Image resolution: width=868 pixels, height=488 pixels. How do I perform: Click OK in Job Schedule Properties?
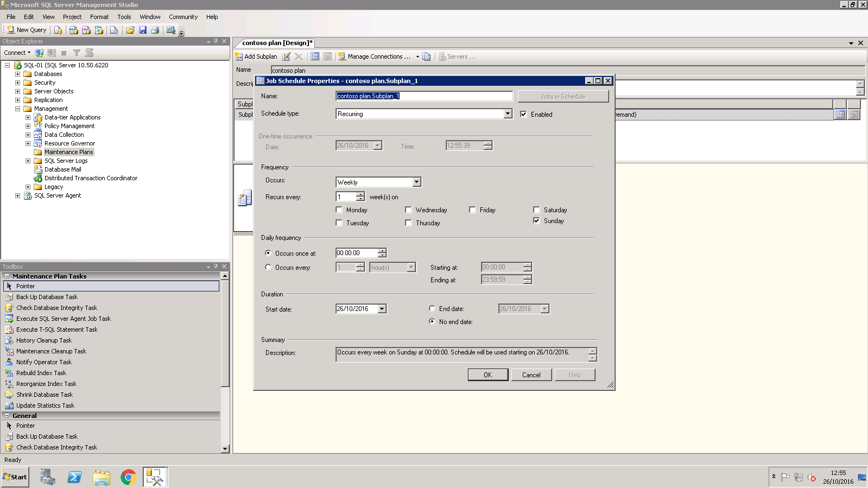click(x=488, y=375)
